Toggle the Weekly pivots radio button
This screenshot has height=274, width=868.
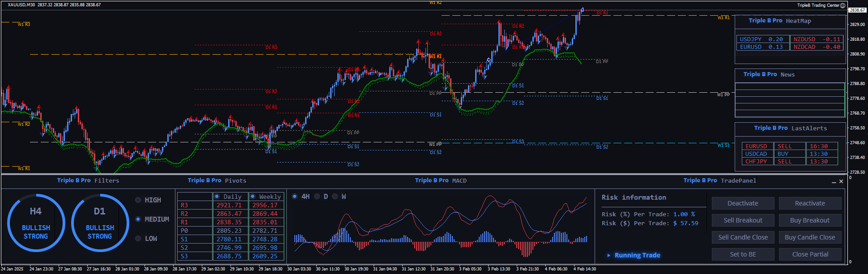point(253,197)
